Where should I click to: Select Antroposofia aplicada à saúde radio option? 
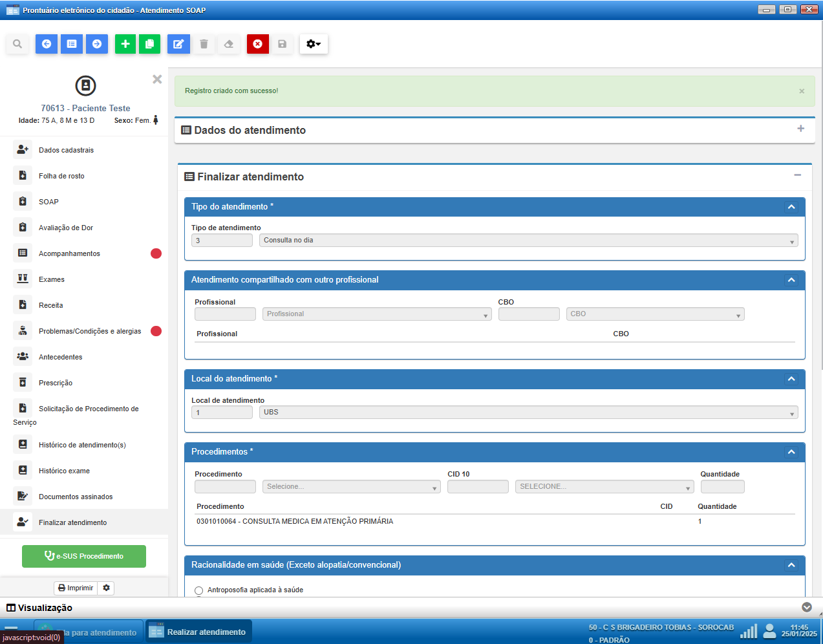point(199,590)
